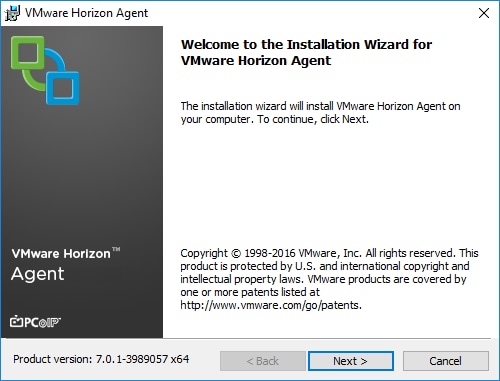Click the Welcome to the Installation Wizard heading
The width and height of the screenshot is (500, 381).
[x=306, y=52]
